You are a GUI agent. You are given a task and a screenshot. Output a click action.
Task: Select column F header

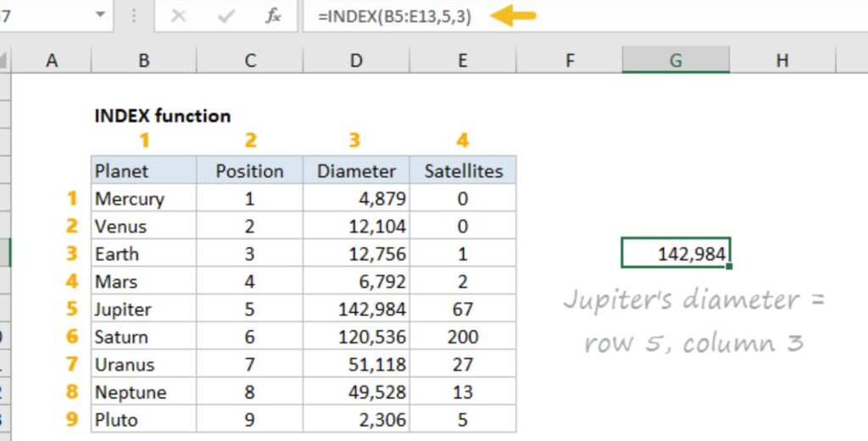click(570, 60)
